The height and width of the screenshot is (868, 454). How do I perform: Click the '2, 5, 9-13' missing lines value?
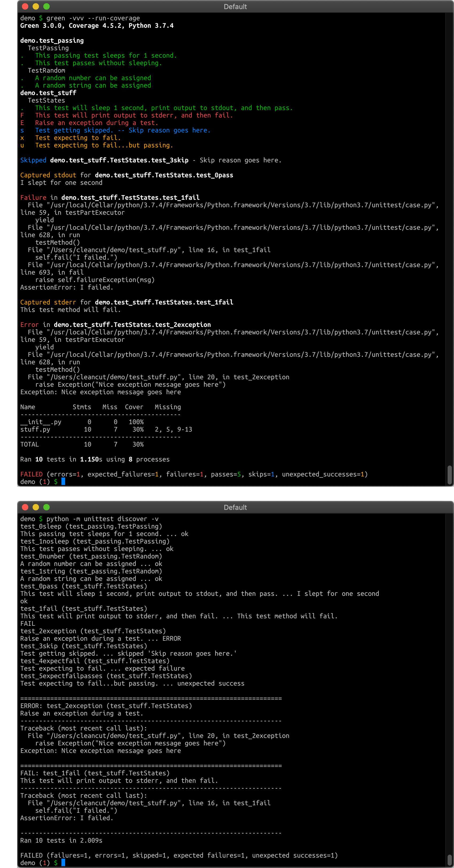pyautogui.click(x=173, y=429)
